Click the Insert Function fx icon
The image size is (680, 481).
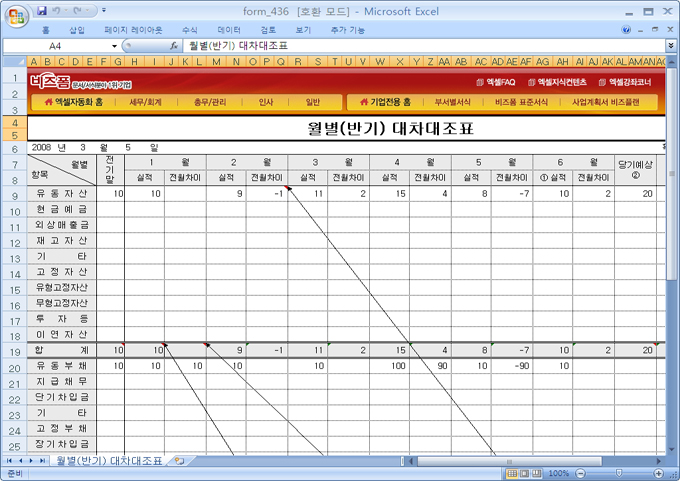[x=174, y=46]
